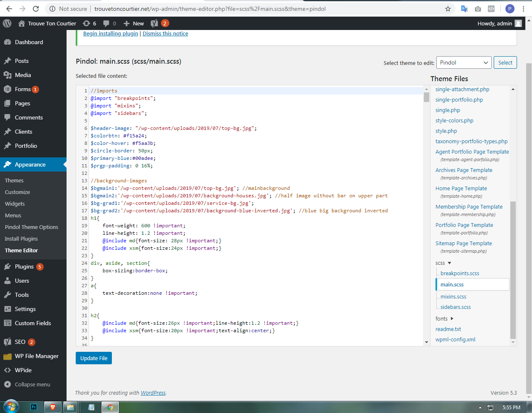Click line 1 //imports in editor
Screen dimensions: 532x413
pyautogui.click(x=104, y=90)
